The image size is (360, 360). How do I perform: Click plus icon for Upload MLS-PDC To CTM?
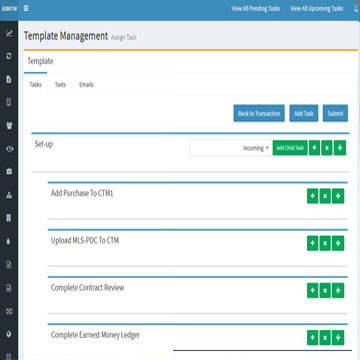pyautogui.click(x=312, y=243)
